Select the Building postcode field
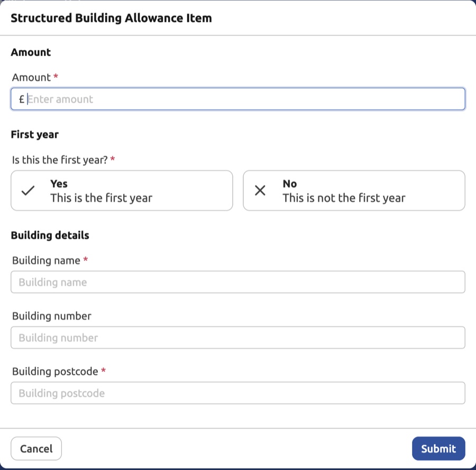This screenshot has width=476, height=470. click(x=238, y=393)
